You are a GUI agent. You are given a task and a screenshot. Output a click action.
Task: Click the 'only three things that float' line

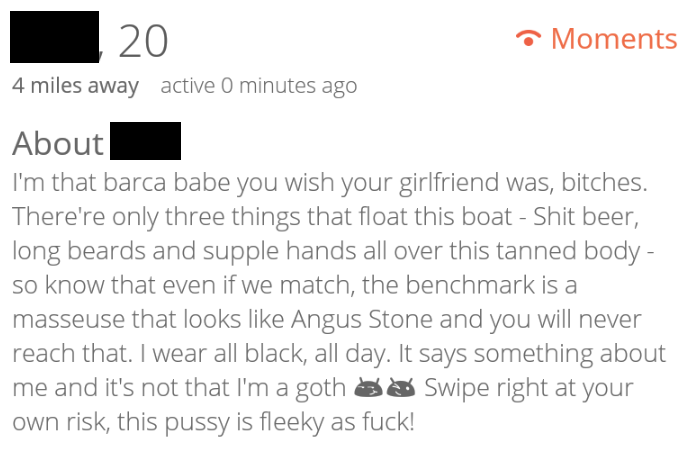[325, 217]
